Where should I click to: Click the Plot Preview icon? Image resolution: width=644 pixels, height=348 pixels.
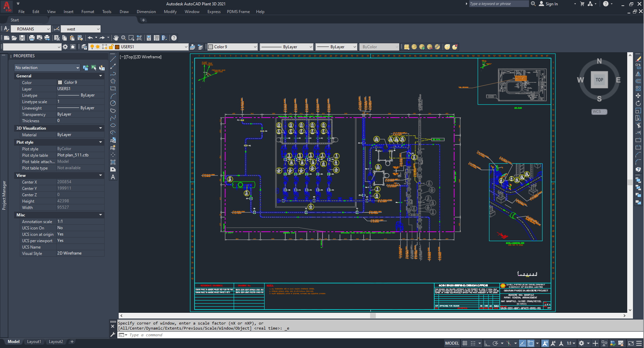click(40, 38)
